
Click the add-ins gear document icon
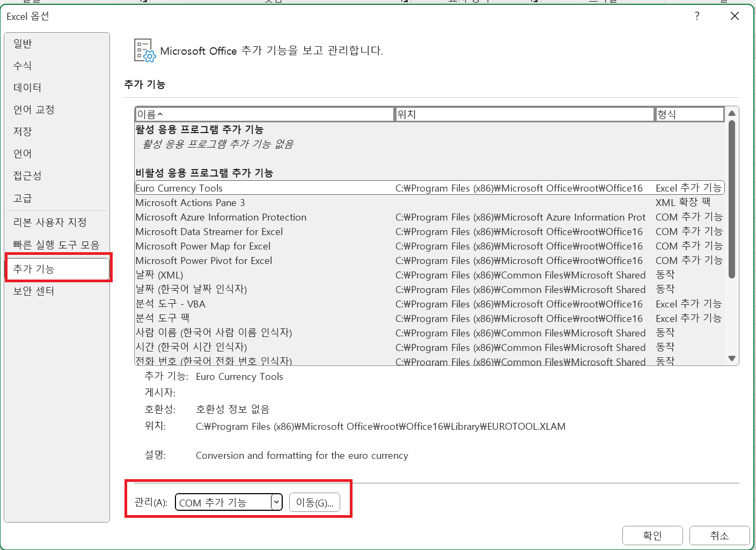click(x=144, y=51)
